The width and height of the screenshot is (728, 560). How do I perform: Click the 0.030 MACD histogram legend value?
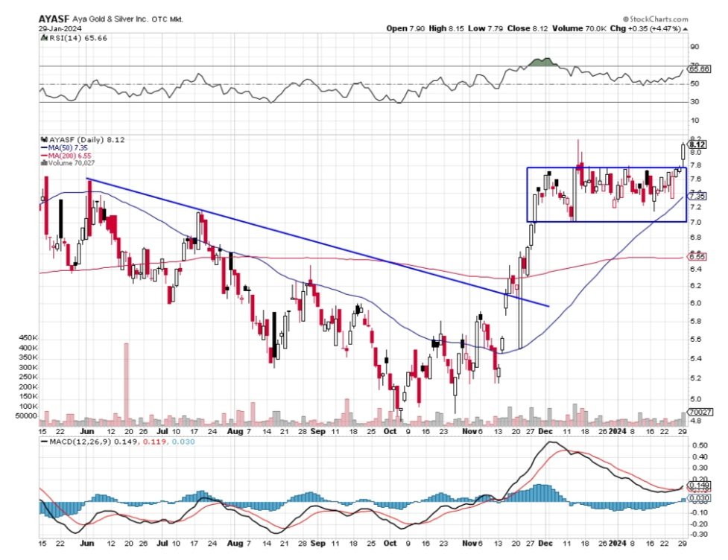(183, 442)
